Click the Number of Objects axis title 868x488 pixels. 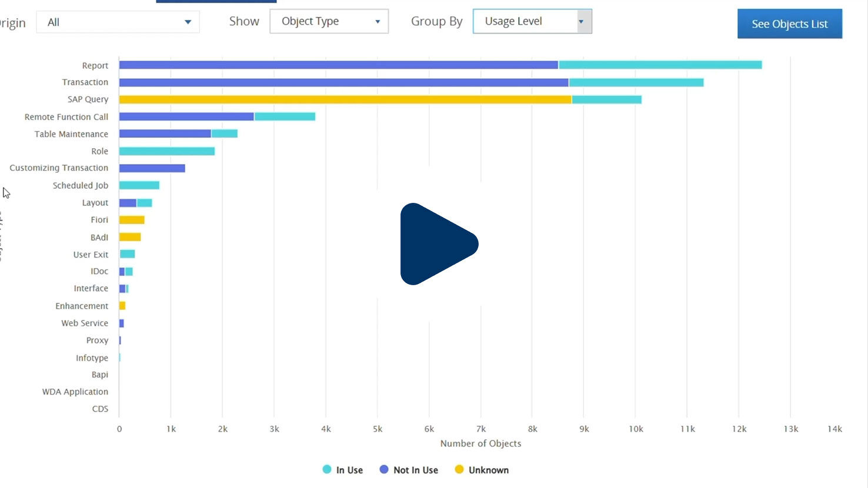(x=480, y=443)
